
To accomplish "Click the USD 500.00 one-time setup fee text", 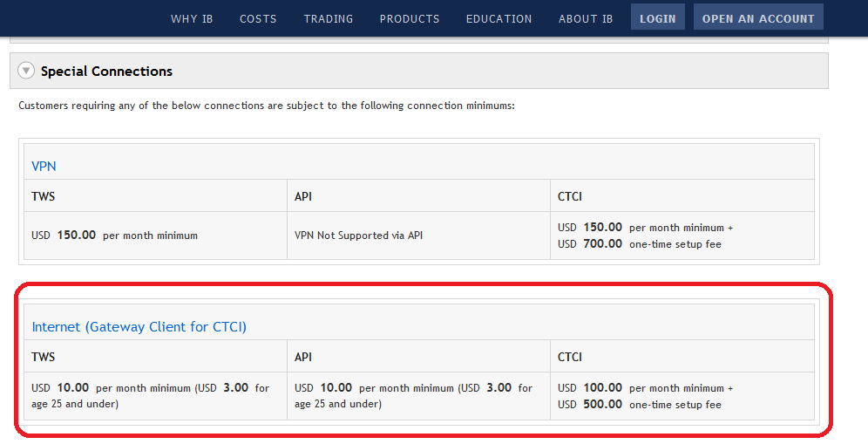I will [x=640, y=405].
